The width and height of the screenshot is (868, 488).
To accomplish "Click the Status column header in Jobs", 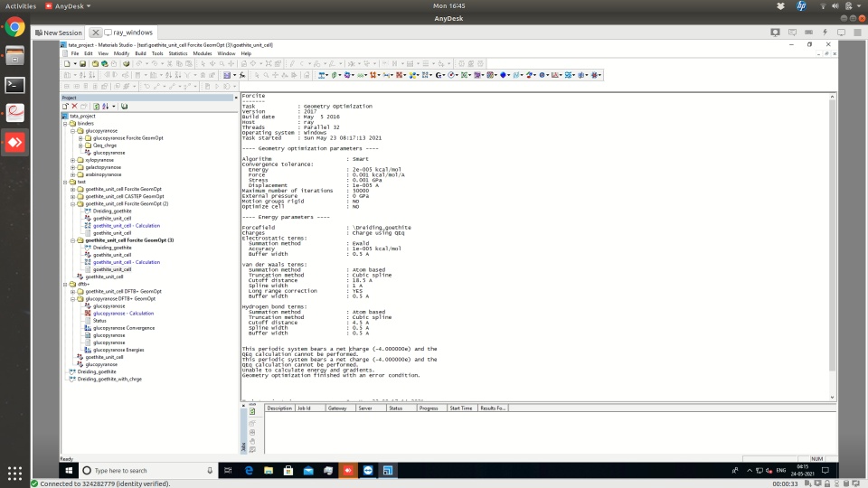I will [x=401, y=408].
